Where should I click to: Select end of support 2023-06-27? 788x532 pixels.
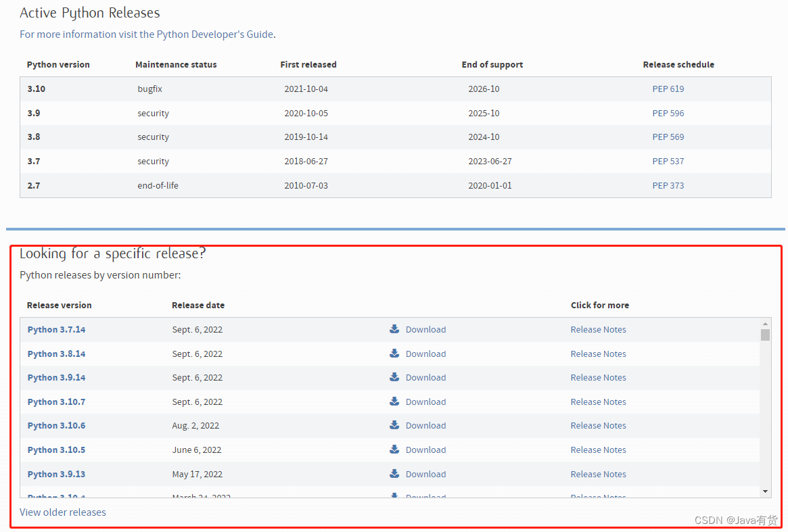[490, 162]
